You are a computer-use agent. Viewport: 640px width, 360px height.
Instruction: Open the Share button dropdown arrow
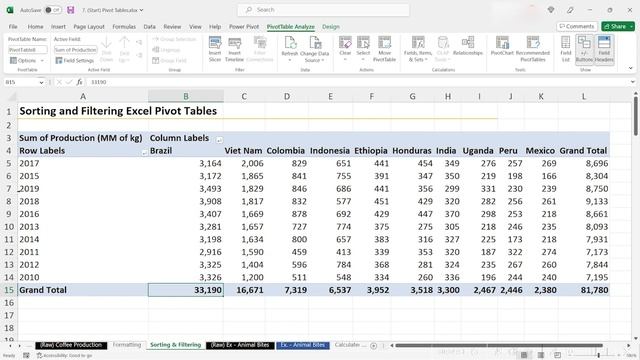point(632,27)
